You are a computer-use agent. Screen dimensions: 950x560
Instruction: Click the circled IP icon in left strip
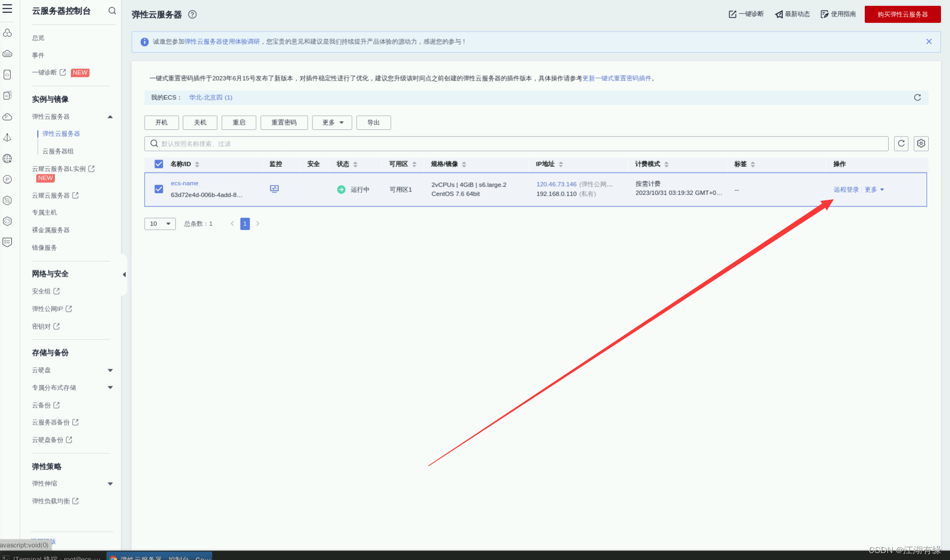pyautogui.click(x=7, y=180)
